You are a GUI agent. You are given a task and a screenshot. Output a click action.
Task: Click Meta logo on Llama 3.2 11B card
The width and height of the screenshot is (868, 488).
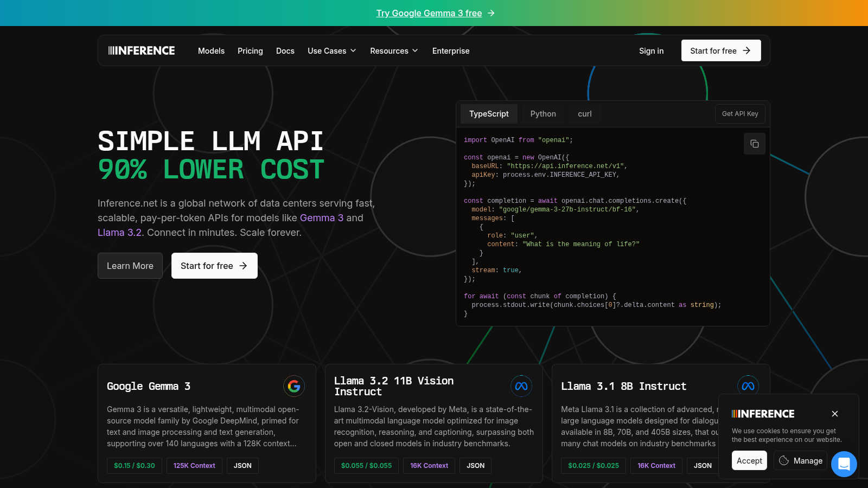click(x=521, y=386)
